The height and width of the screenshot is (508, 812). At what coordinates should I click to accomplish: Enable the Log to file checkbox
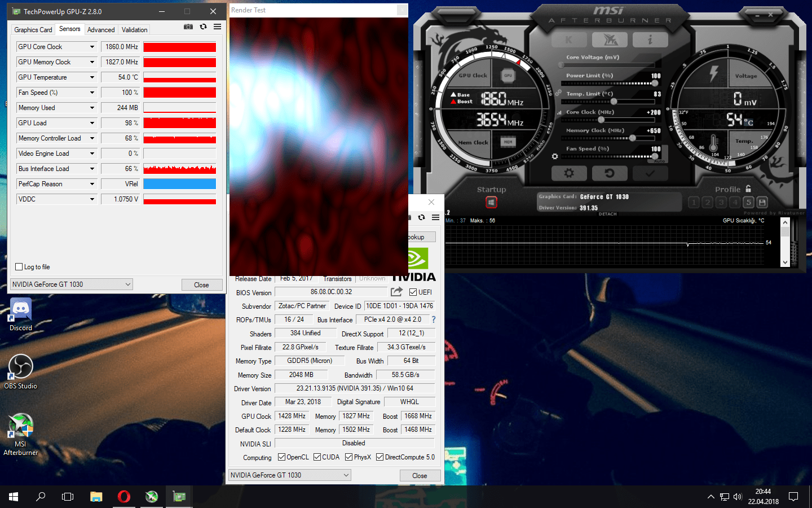coord(19,267)
